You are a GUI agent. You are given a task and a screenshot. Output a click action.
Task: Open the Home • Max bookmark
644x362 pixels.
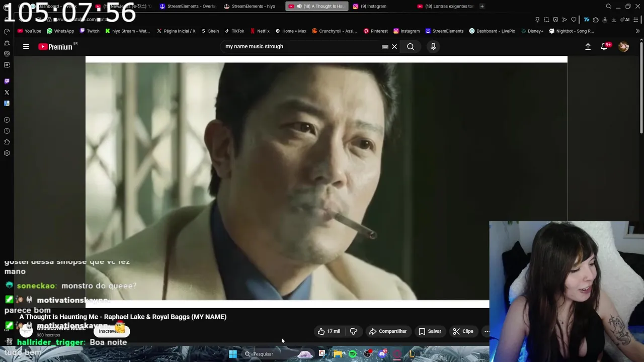pyautogui.click(x=291, y=31)
